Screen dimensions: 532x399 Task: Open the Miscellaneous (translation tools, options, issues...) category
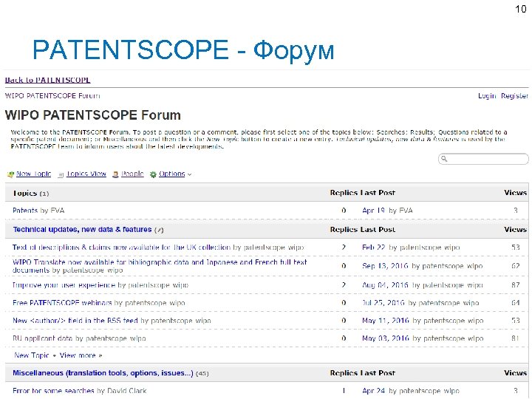(103, 373)
